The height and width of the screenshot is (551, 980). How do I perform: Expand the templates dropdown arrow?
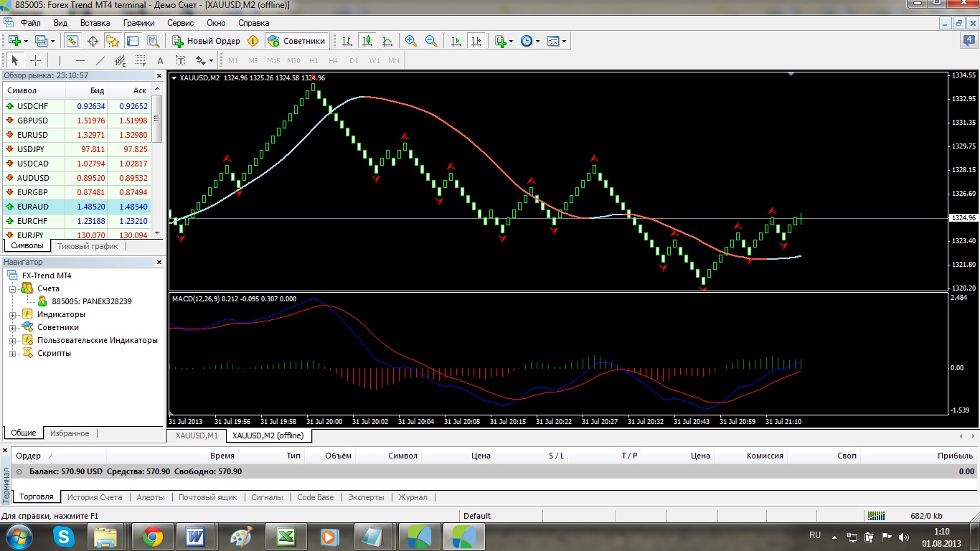564,41
